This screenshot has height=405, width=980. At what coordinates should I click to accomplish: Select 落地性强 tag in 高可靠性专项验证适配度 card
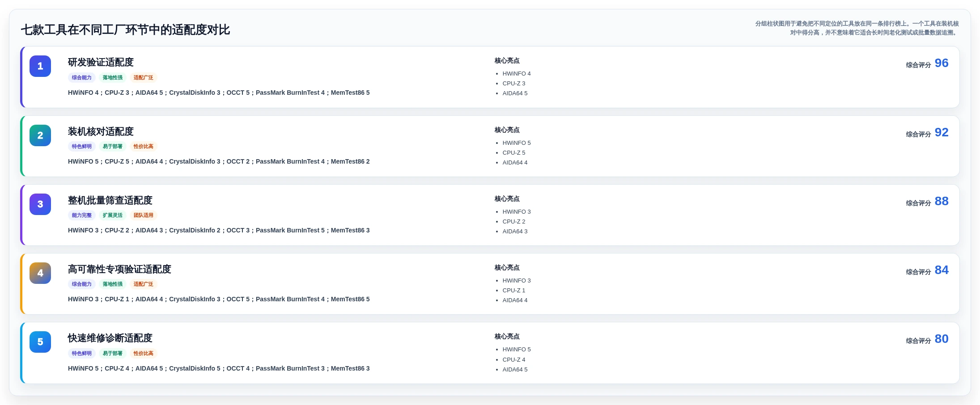click(113, 284)
